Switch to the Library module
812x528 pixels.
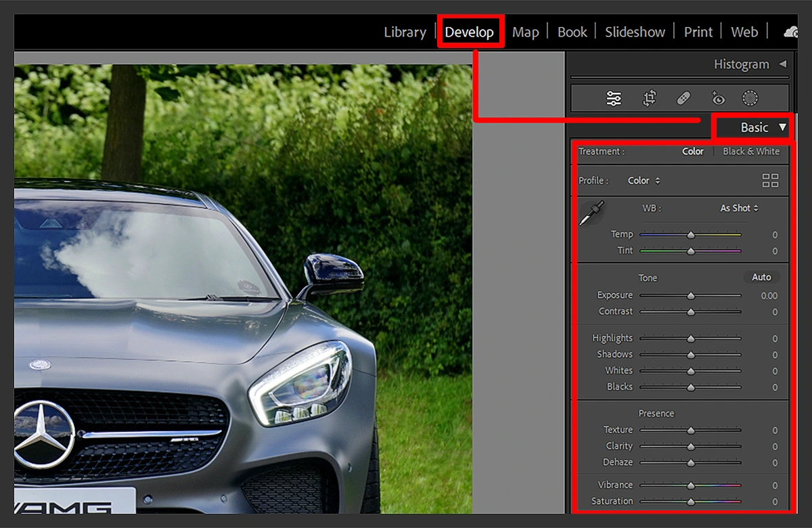point(405,32)
